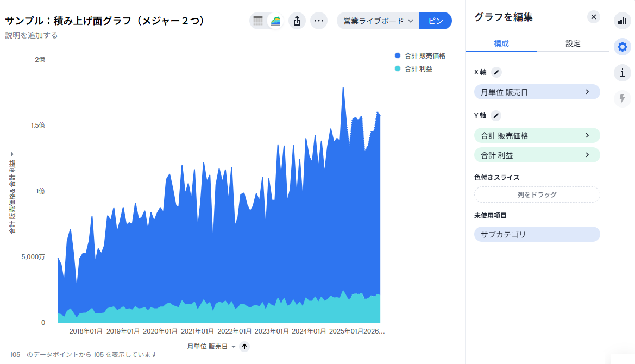
Task: Click the ピン button
Action: [x=436, y=21]
